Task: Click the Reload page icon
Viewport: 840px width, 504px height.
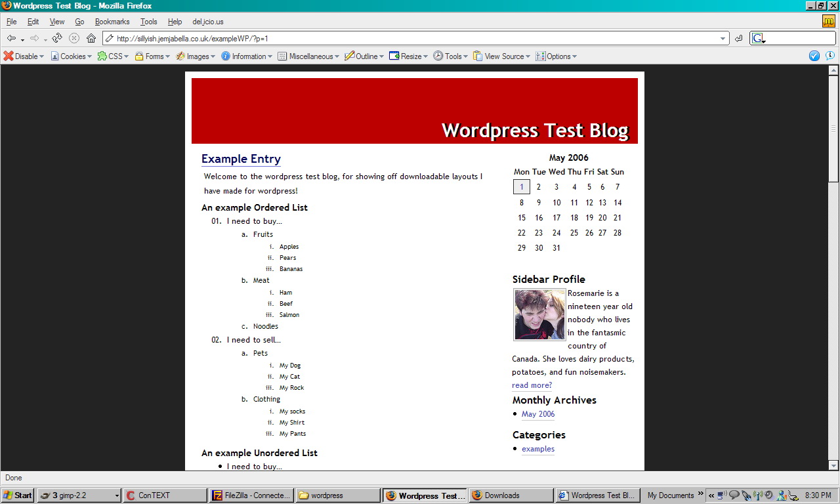Action: click(57, 38)
